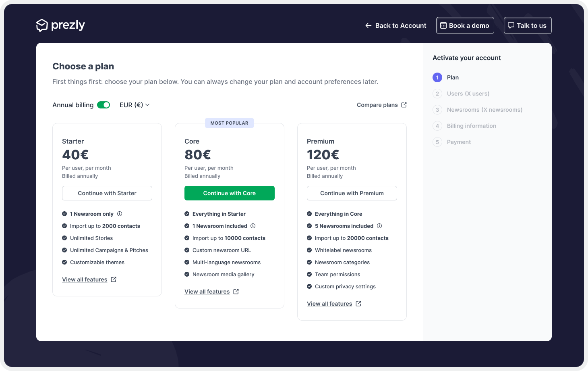Click checkmark icon beside Whitelabel newsrooms
The height and width of the screenshot is (371, 588).
point(309,250)
